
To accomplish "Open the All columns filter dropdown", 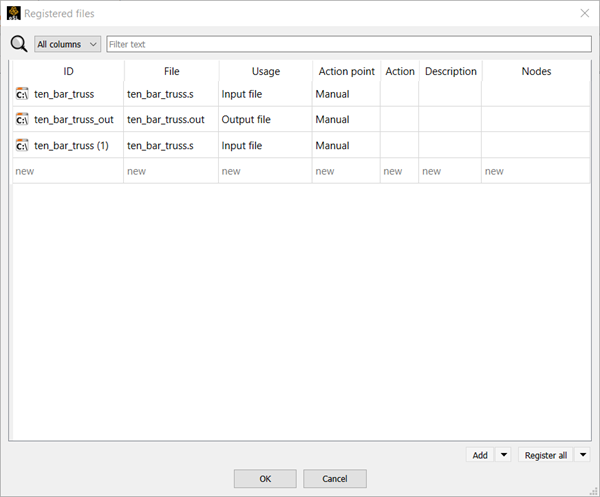I will point(67,44).
